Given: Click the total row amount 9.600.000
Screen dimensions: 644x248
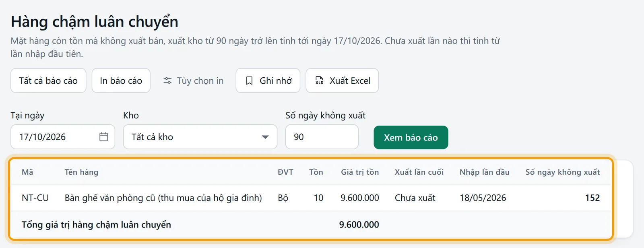Looking at the screenshot, I should [x=359, y=225].
